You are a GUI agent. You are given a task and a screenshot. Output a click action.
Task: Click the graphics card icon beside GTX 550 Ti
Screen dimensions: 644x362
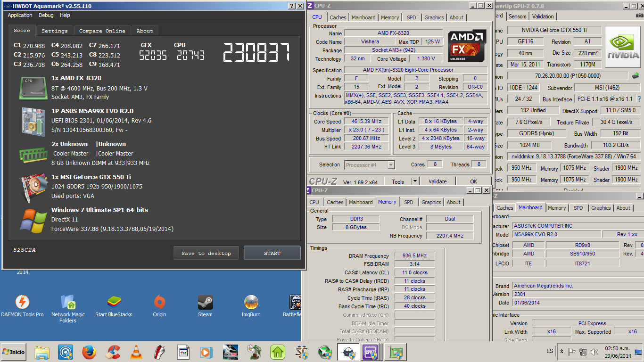33,187
